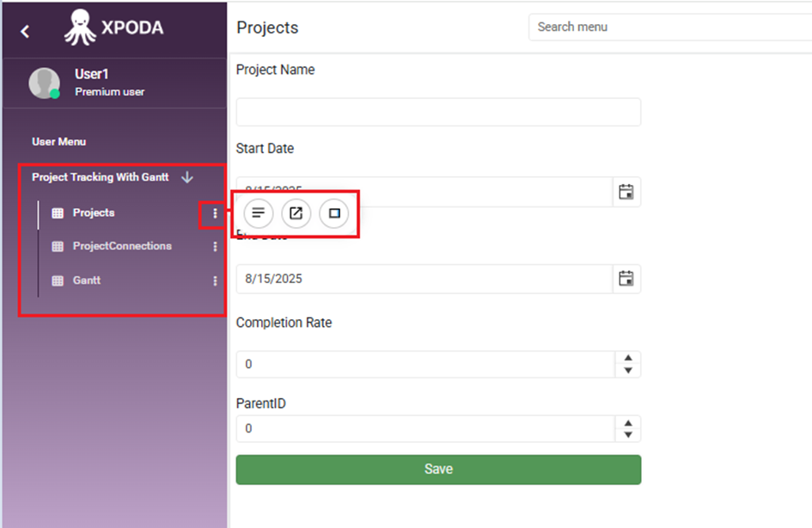Screen dimensions: 812x528
Task: Collapse sidebar with the back chevron
Action: [x=25, y=32]
